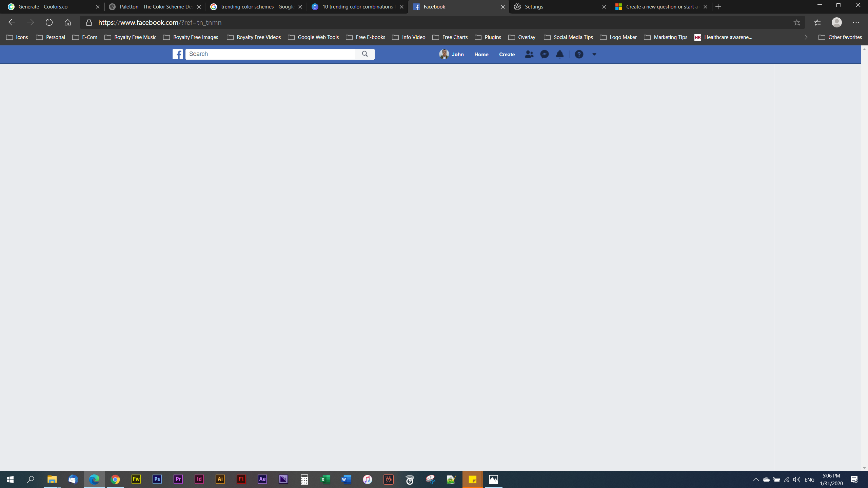
Task: Show hidden system tray icons
Action: pos(756,480)
